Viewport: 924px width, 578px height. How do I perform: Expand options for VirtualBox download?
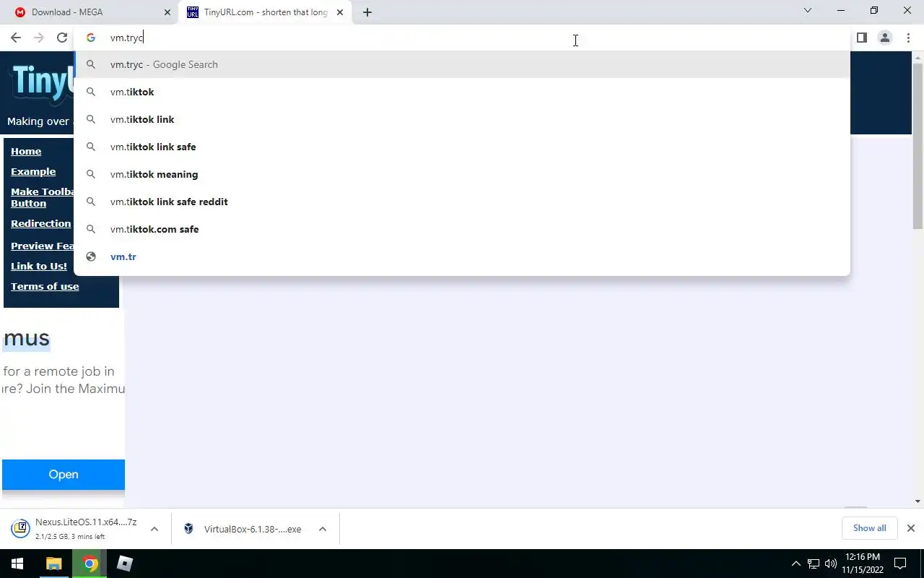click(x=323, y=529)
